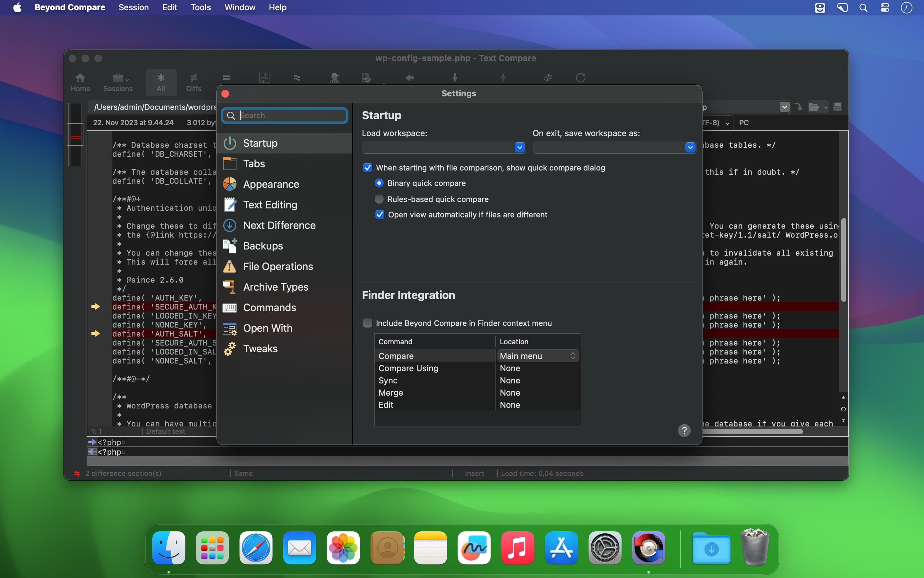Click yellow arrow beside the SECURE_AUTH_K line
The height and width of the screenshot is (578, 924).
(96, 307)
